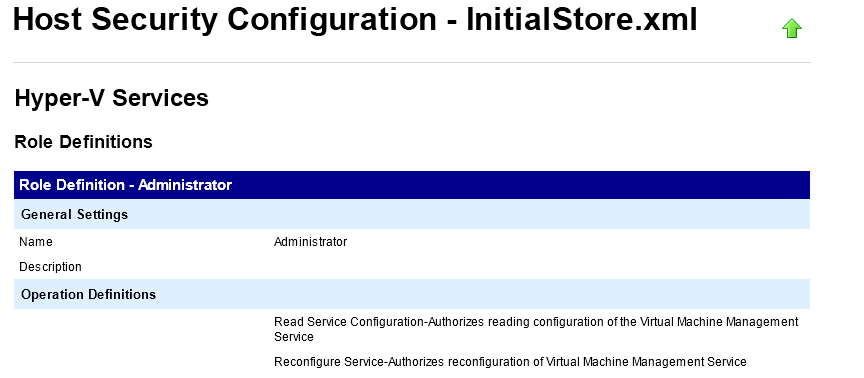
Task: Click the 'Name' field label
Action: point(36,242)
